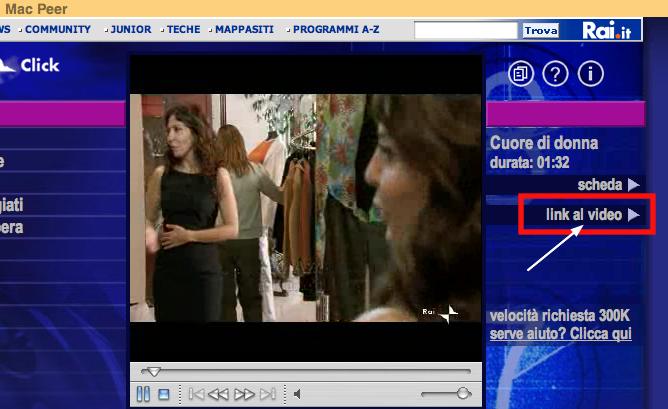Click 'velocità richiesta 300K' text
668x409 pixels.
click(x=559, y=316)
